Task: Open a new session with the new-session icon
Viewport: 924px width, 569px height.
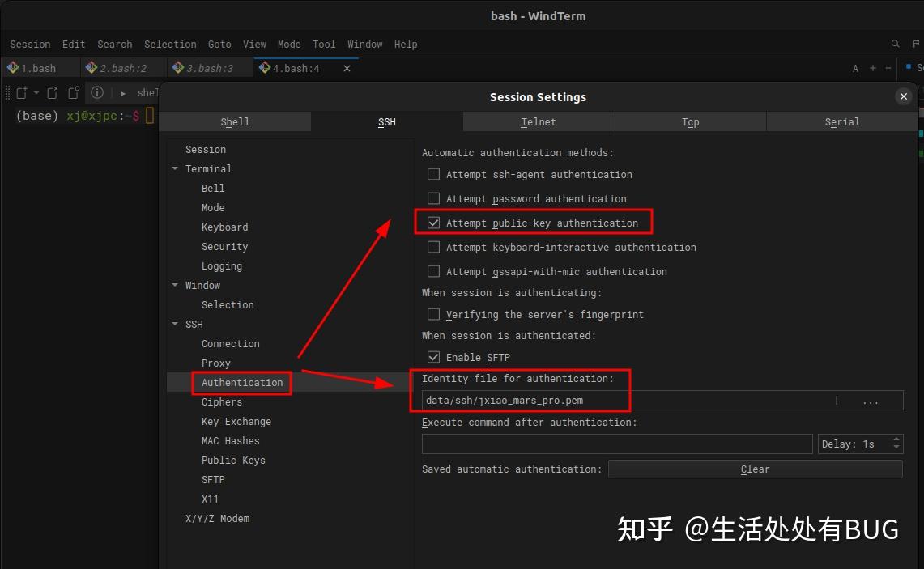Action: (22, 92)
